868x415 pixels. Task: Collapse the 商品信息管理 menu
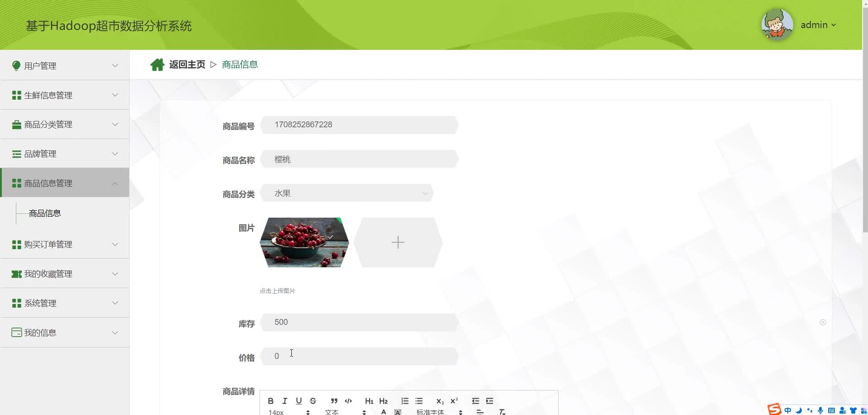tap(65, 183)
